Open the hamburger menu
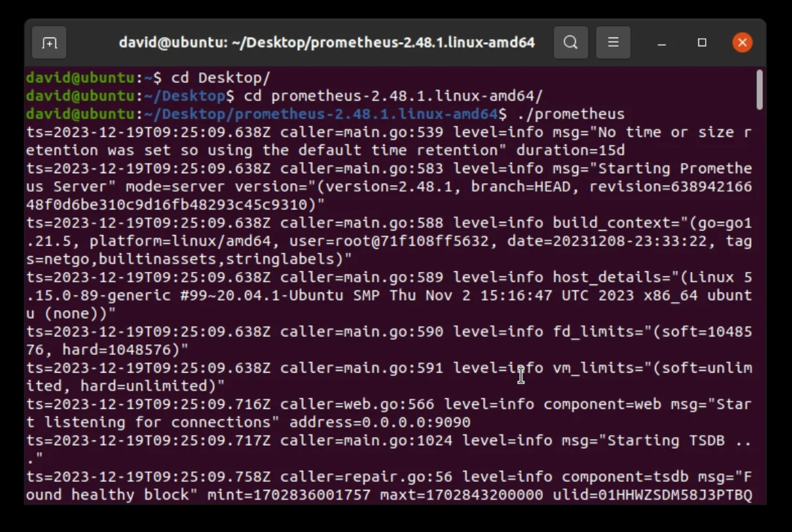The height and width of the screenshot is (532, 792). 613,43
